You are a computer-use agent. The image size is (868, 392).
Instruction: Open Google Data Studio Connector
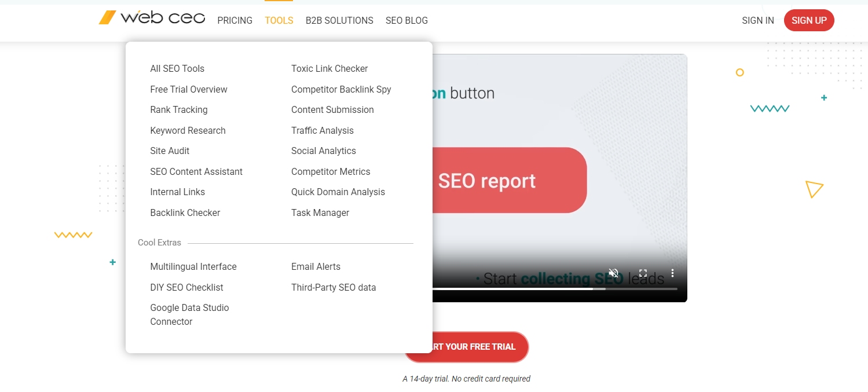[189, 315]
